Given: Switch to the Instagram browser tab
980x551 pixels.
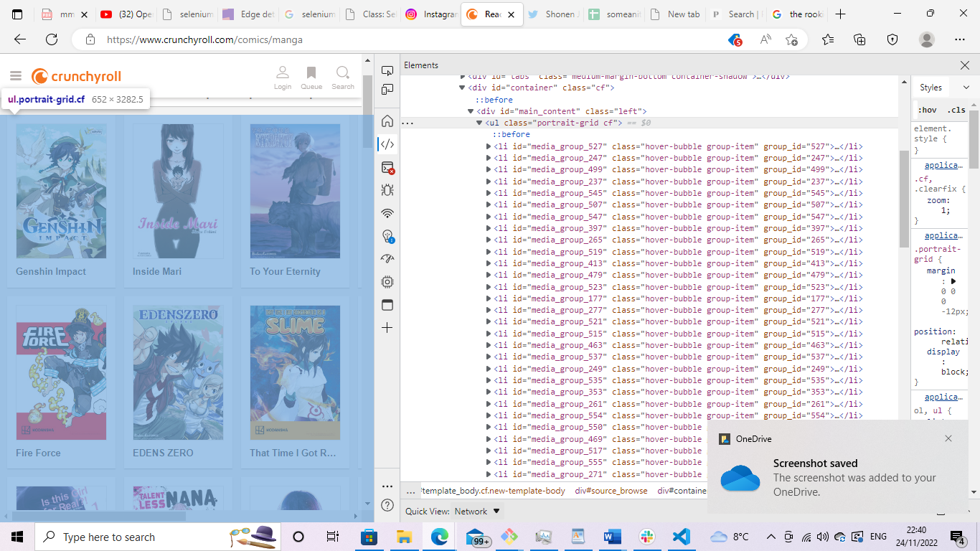Looking at the screenshot, I should [x=430, y=14].
